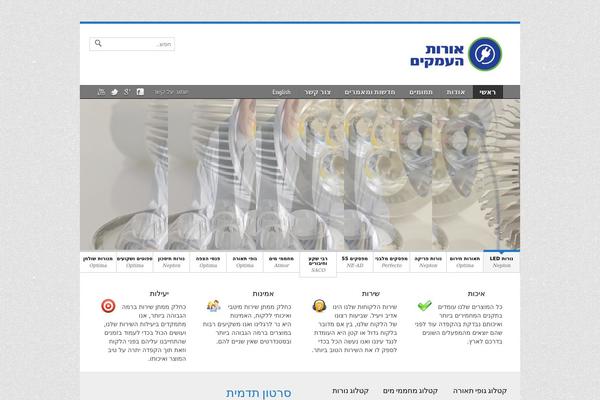Screen dimensions: 600x400
Task: Open the צור קשר menu item
Action: pyautogui.click(x=318, y=92)
